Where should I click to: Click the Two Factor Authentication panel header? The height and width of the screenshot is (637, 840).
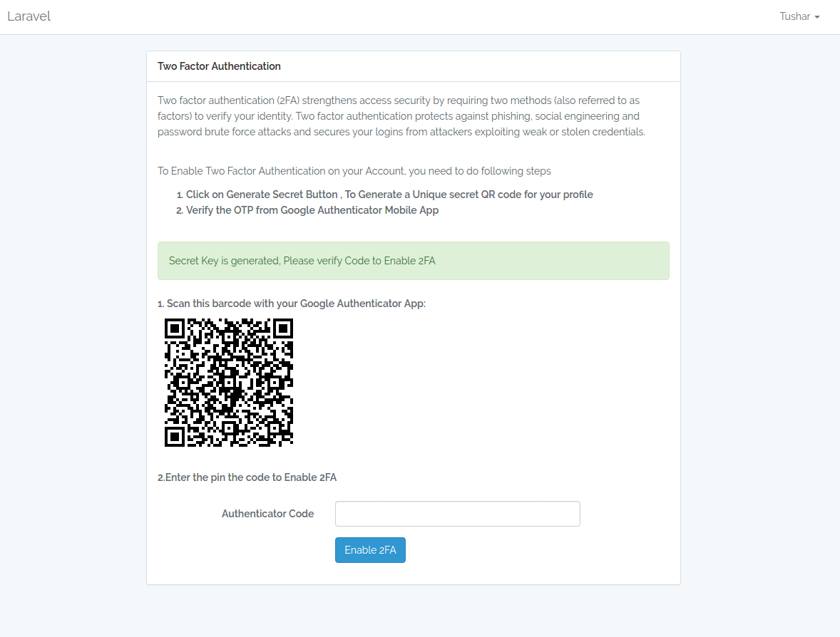pos(219,66)
